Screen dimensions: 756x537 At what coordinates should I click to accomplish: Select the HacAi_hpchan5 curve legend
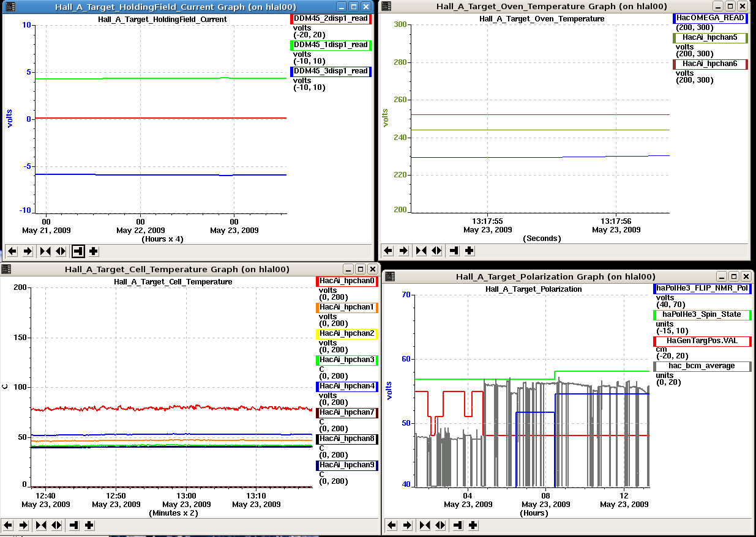pos(710,38)
